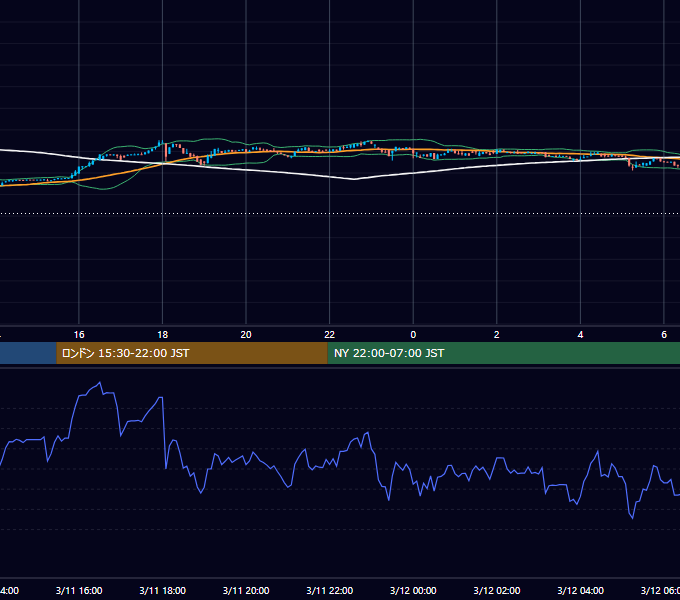Click the 6 hour axis label

[x=664, y=335]
